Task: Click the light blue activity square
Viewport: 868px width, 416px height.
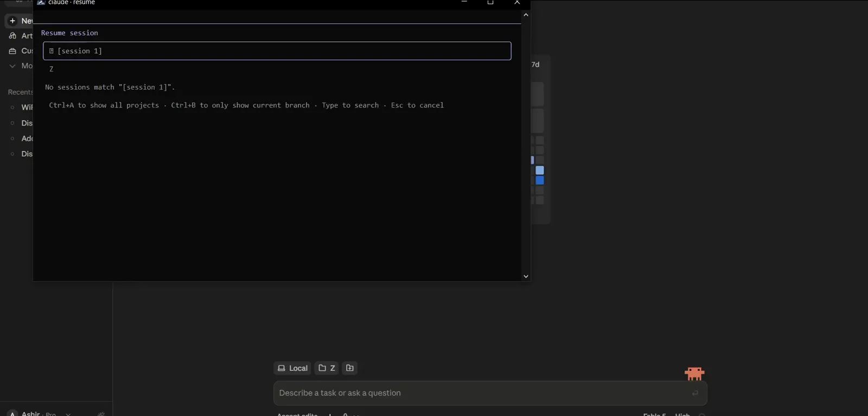Action: pyautogui.click(x=540, y=171)
